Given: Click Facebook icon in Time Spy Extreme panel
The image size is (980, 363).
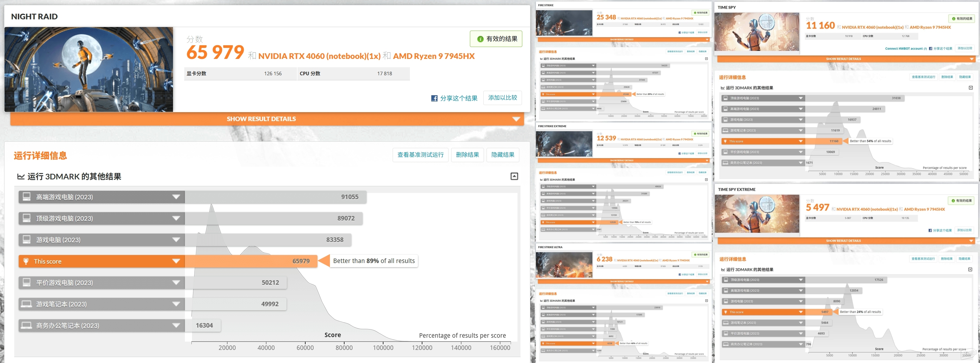Looking at the screenshot, I should 930,231.
